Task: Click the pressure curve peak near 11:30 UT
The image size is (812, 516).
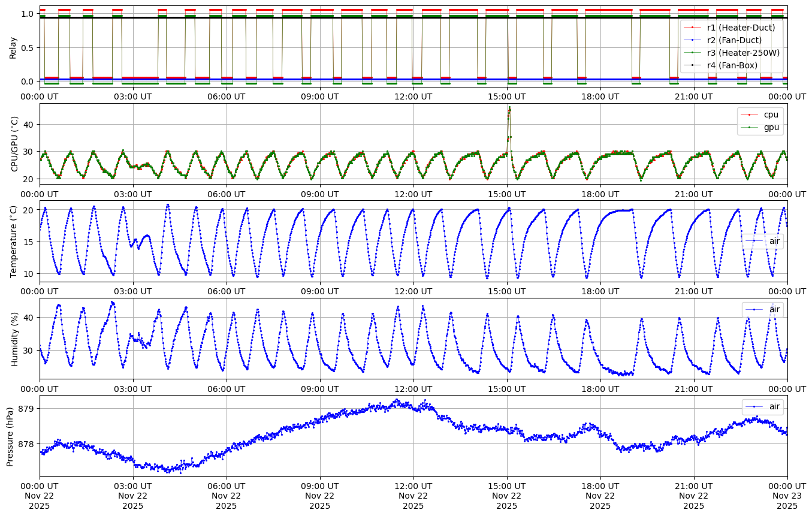Action: point(396,400)
